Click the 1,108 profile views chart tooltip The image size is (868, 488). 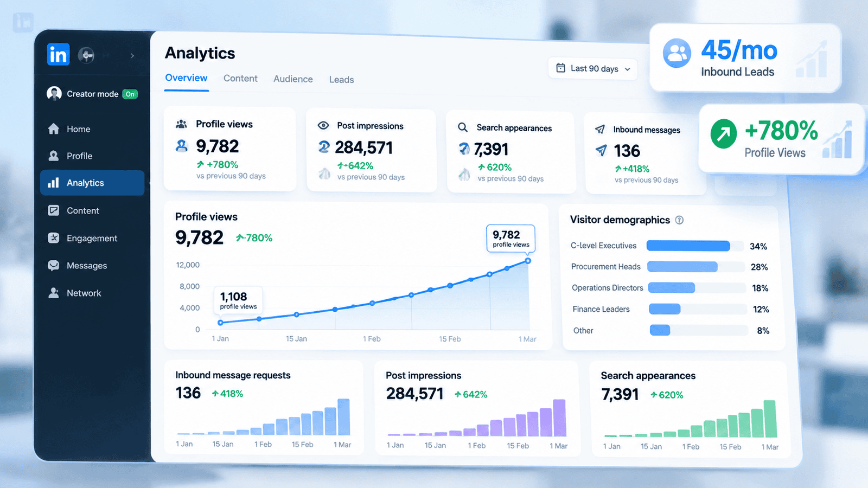tap(238, 300)
